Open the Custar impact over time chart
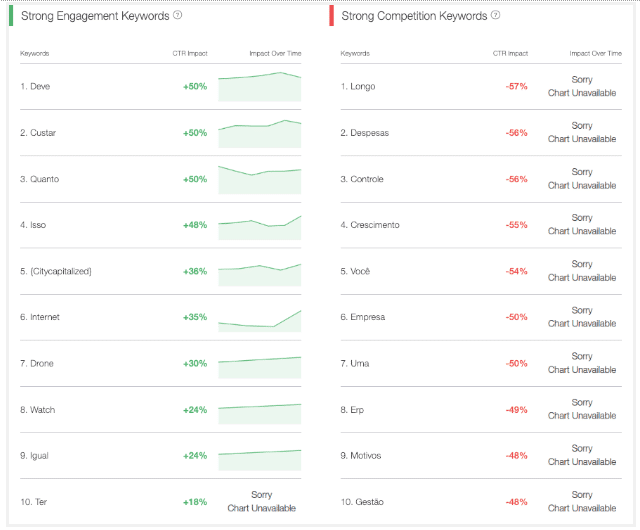This screenshot has height=530, width=640. [x=260, y=134]
